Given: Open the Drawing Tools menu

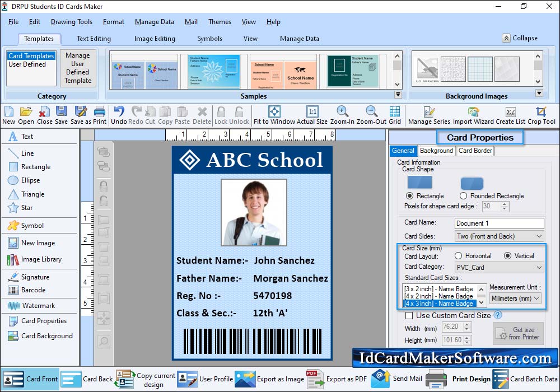Looking at the screenshot, I should [72, 22].
